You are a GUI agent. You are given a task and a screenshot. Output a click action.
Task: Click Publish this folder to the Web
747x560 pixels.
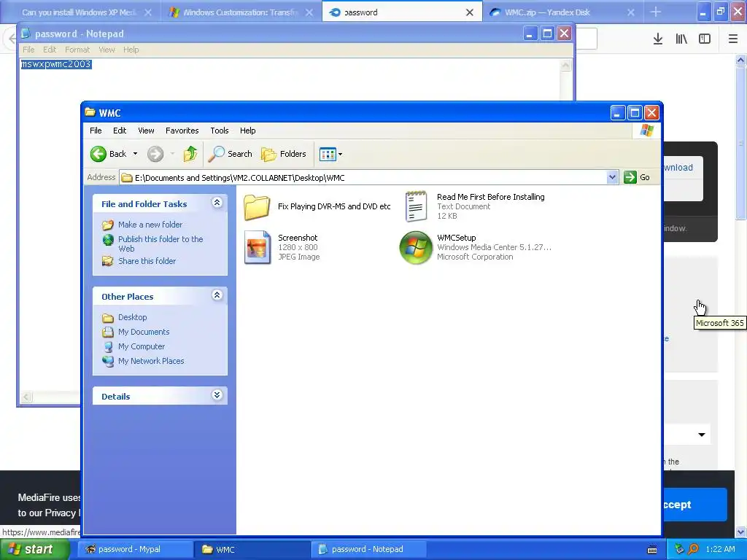pos(160,244)
